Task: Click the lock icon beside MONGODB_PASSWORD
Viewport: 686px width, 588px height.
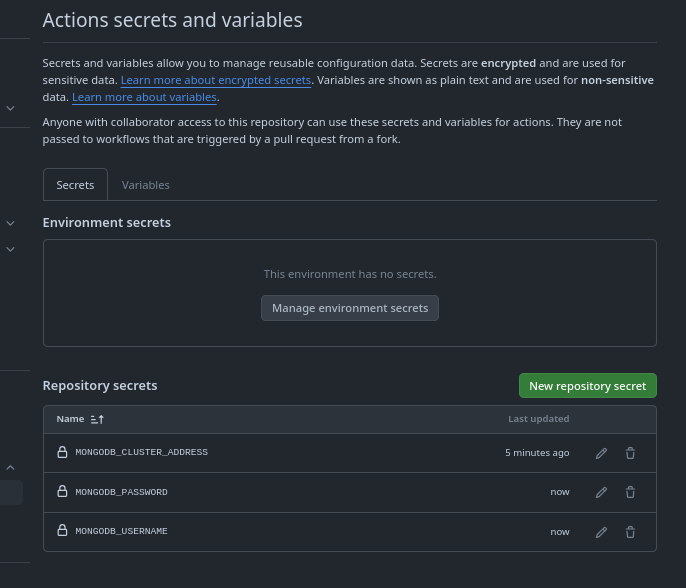Action: click(x=62, y=492)
